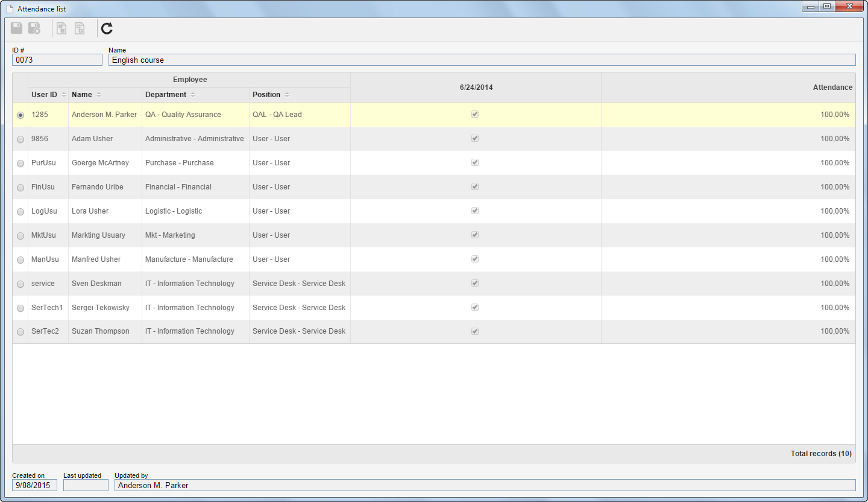Click the document icon in title bar
868x502 pixels.
[9, 9]
